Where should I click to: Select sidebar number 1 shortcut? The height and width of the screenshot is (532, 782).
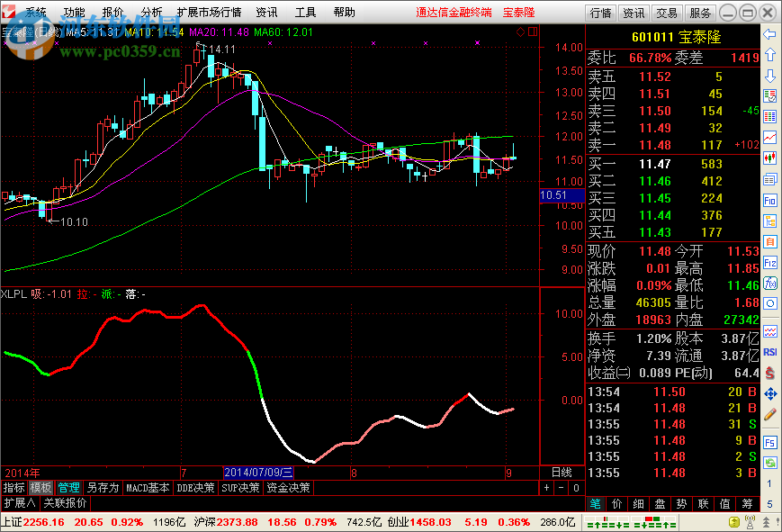[769, 483]
